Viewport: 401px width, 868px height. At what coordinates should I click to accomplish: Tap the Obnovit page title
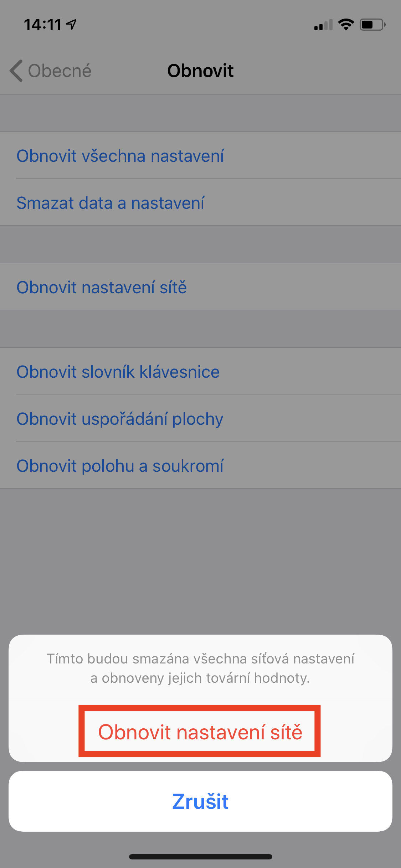coord(200,71)
